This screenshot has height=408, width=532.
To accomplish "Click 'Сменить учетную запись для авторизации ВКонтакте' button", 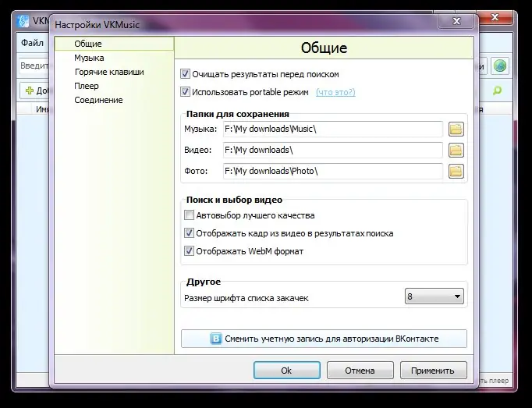I will [324, 339].
